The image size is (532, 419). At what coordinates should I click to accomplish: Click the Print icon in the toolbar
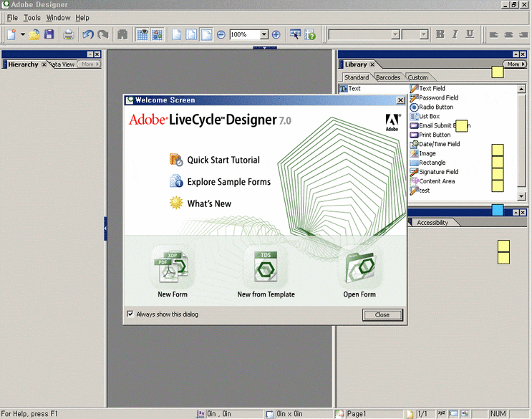click(x=69, y=34)
